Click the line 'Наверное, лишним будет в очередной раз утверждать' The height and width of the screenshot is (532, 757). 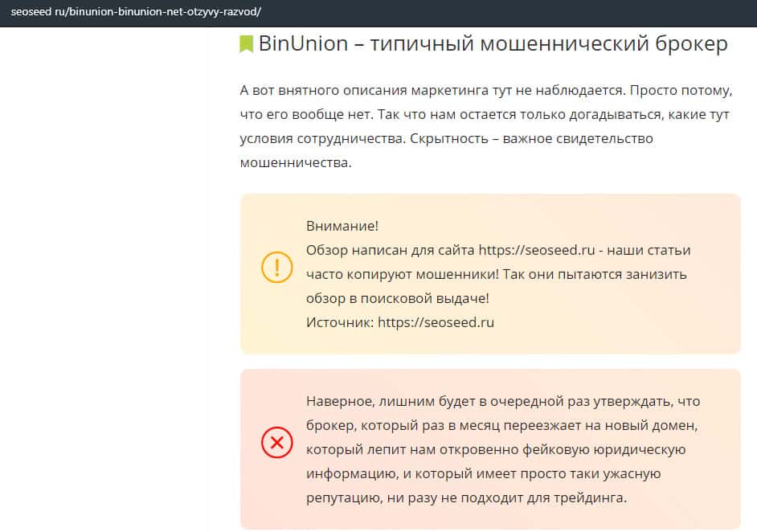tap(503, 401)
